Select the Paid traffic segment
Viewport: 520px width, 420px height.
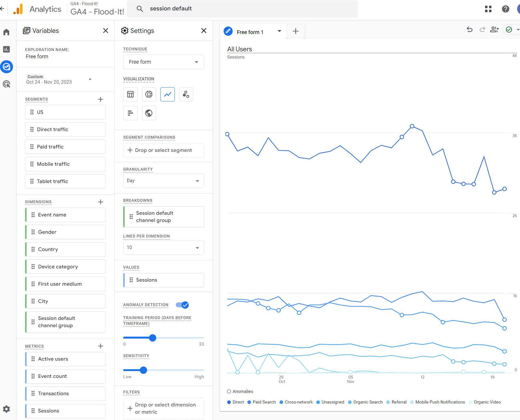[66, 147]
